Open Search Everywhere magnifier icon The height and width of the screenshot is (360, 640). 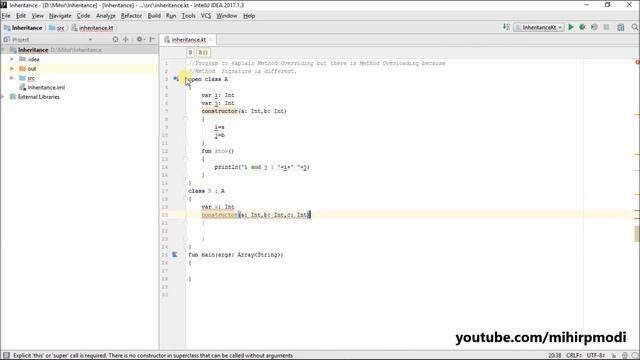[635, 27]
